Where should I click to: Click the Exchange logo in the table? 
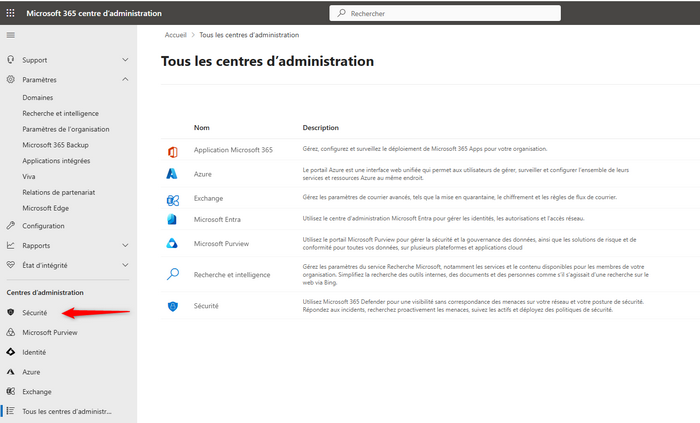click(173, 200)
